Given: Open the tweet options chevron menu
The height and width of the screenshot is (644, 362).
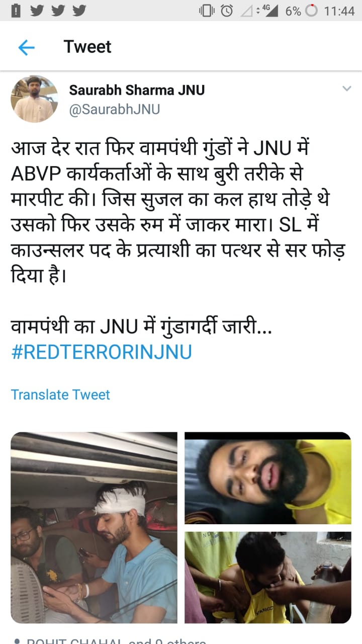Looking at the screenshot, I should click(x=347, y=89).
